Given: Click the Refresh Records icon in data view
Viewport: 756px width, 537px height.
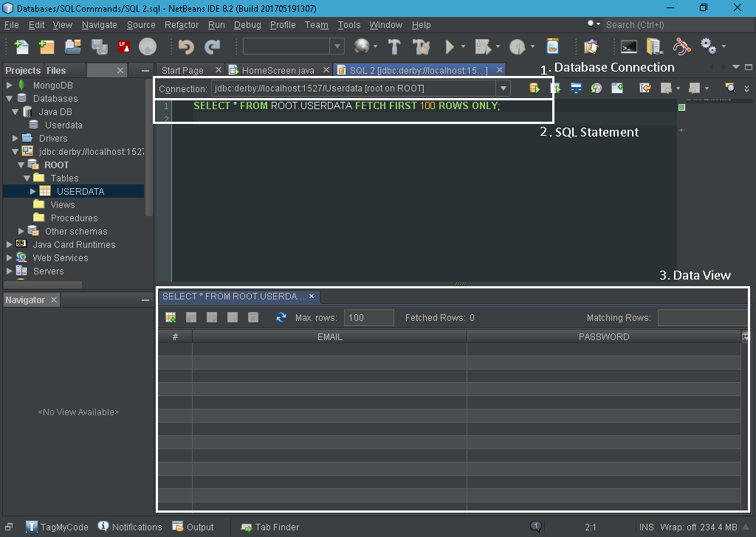Looking at the screenshot, I should 281,317.
